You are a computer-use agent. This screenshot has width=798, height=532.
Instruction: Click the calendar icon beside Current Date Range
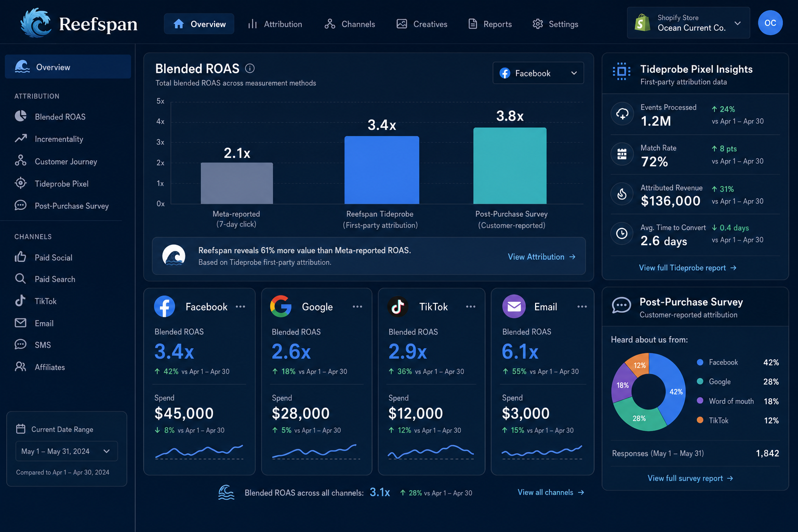pyautogui.click(x=21, y=429)
